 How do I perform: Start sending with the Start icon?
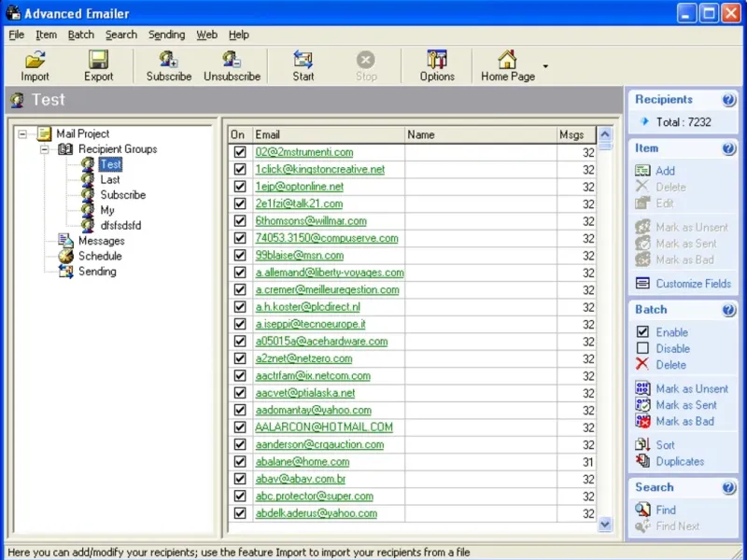click(x=303, y=60)
